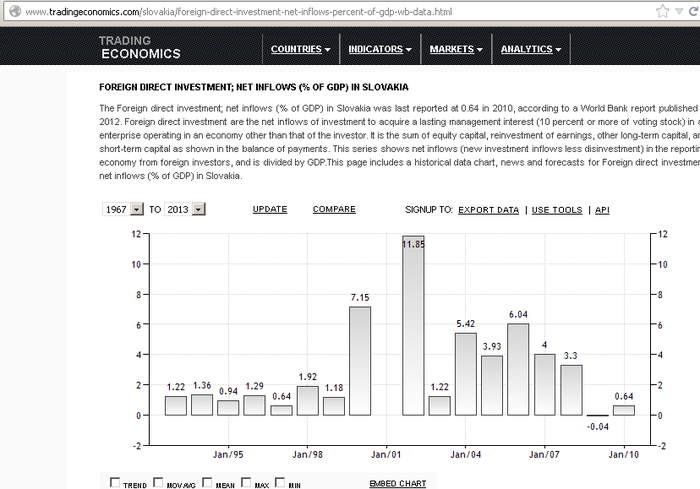Screen dimensions: 700x489
Task: Bookmark page with the star icon
Action: tap(662, 11)
